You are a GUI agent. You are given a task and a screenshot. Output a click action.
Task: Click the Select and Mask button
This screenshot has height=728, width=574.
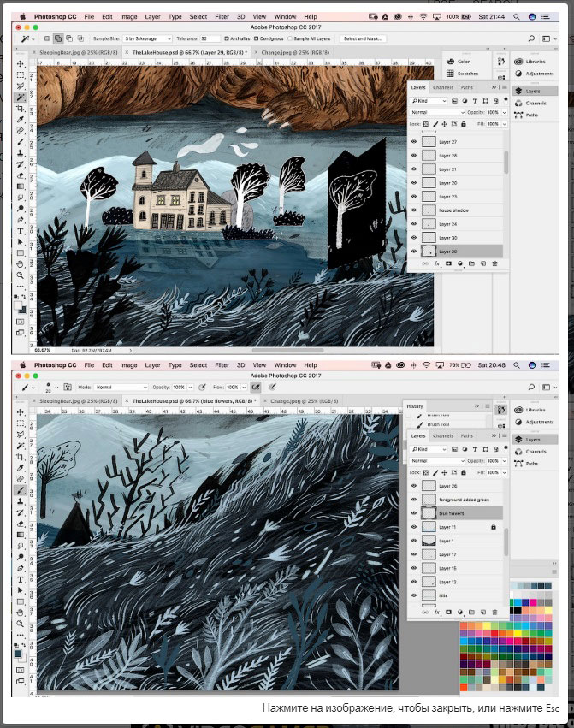(362, 38)
